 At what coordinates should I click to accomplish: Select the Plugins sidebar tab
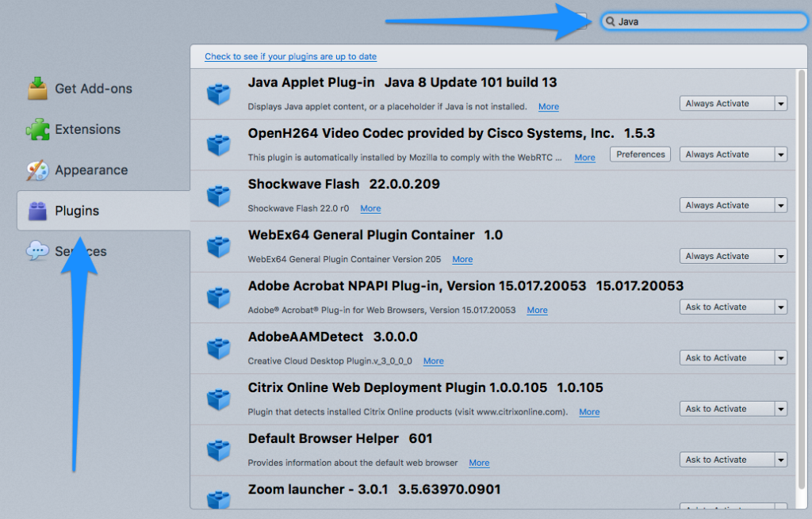click(104, 211)
